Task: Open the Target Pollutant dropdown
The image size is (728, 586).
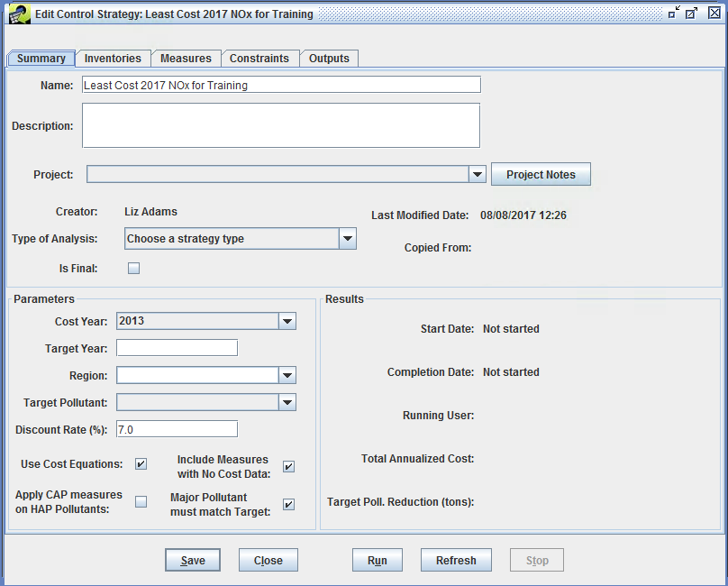Action: (287, 402)
